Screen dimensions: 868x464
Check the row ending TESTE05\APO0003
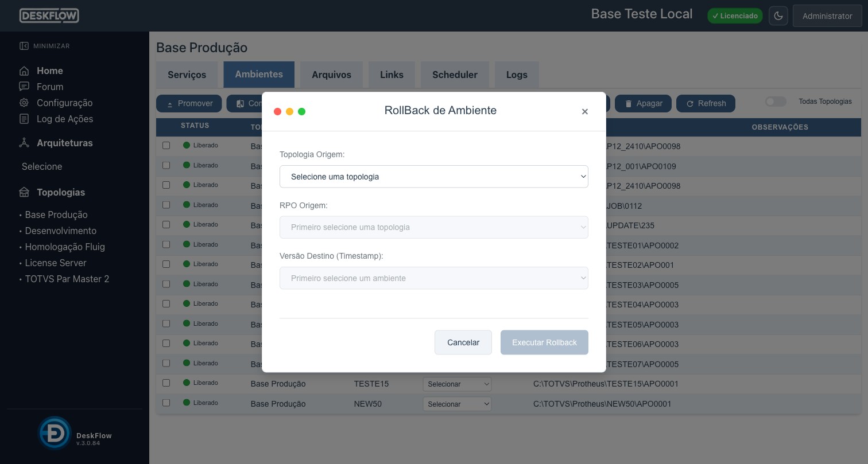tap(166, 323)
